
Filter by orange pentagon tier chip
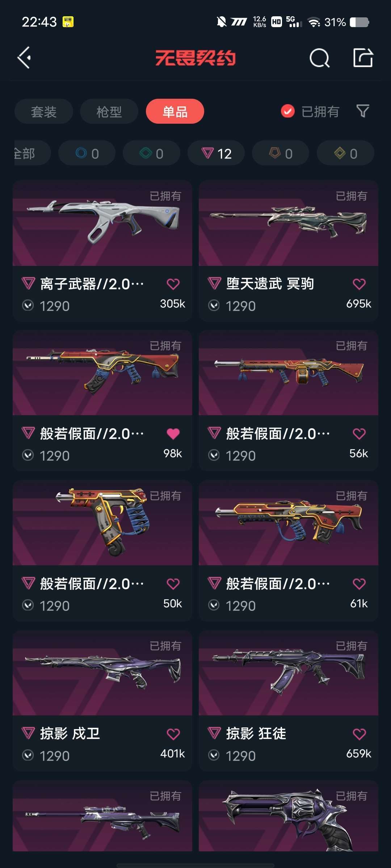click(x=281, y=153)
